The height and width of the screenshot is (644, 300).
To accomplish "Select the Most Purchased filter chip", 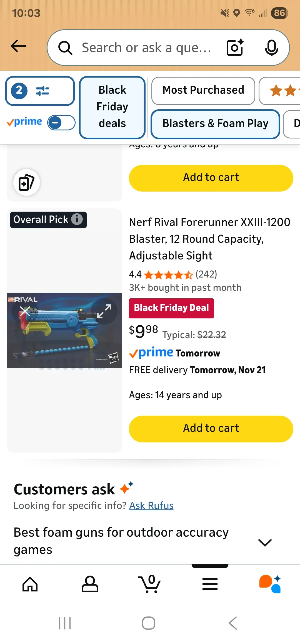I will (x=203, y=90).
